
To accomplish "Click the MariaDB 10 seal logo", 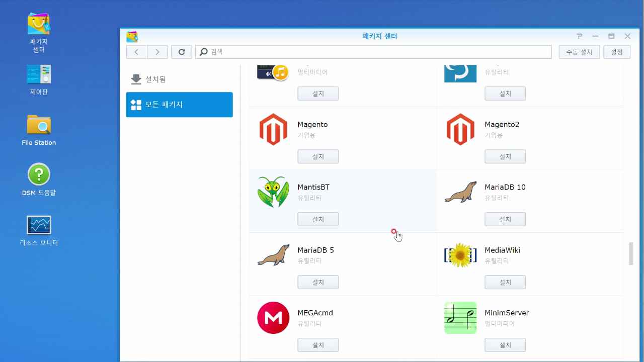I will pyautogui.click(x=460, y=192).
